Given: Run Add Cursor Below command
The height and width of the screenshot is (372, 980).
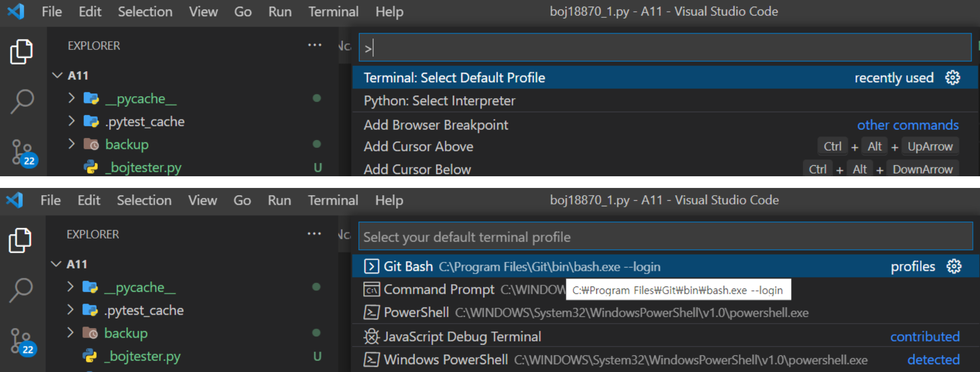Looking at the screenshot, I should [665, 169].
